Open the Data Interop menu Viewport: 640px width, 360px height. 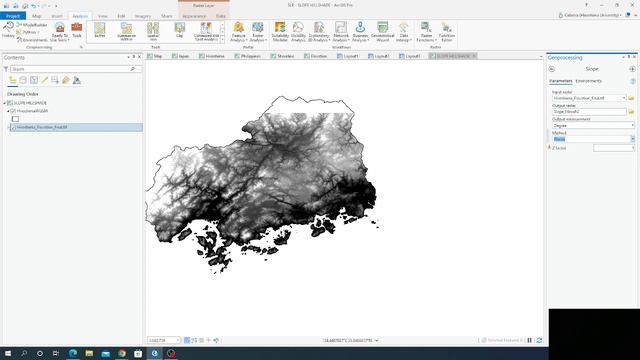[404, 32]
